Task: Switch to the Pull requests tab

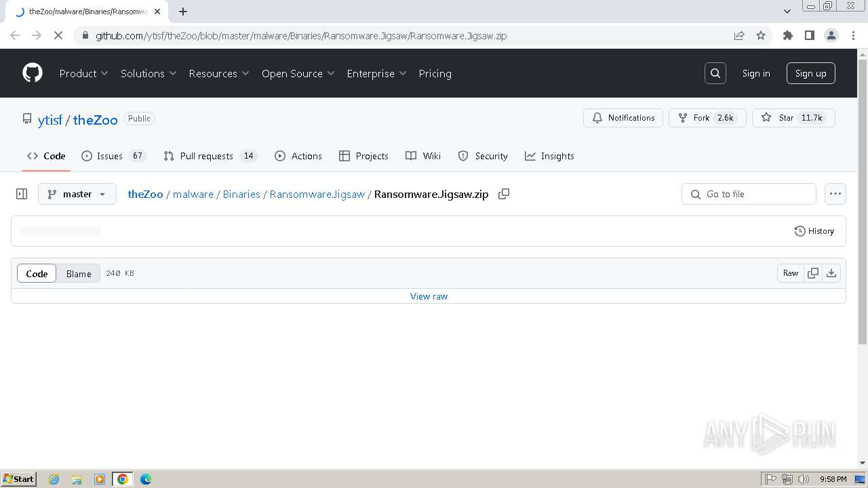Action: pyautogui.click(x=210, y=156)
